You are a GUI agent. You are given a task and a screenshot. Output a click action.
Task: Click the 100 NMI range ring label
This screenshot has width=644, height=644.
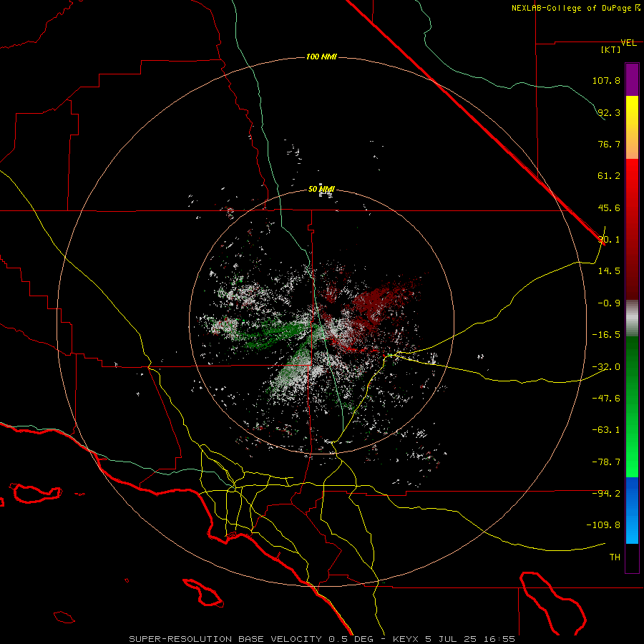tap(321, 57)
